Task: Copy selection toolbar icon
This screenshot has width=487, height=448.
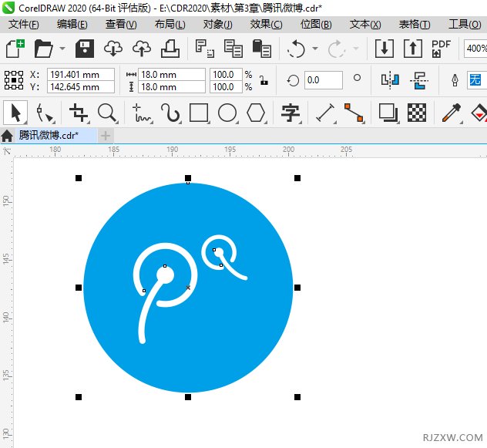Action: [x=233, y=49]
